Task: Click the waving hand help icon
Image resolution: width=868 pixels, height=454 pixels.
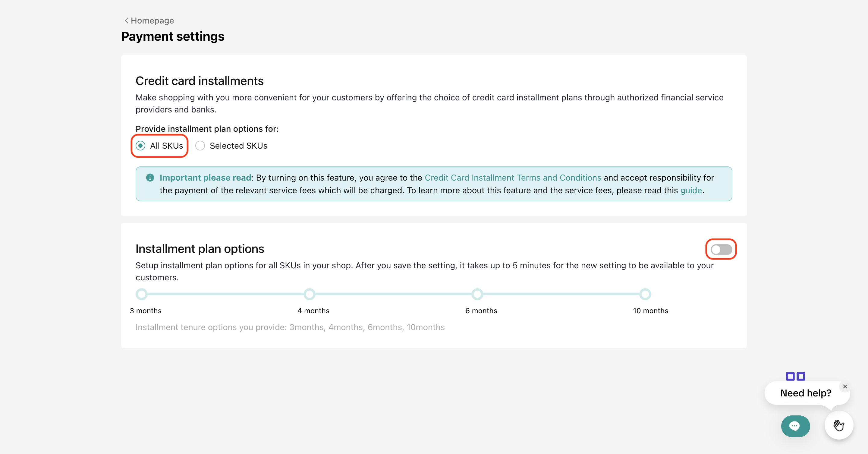Action: pyautogui.click(x=839, y=425)
